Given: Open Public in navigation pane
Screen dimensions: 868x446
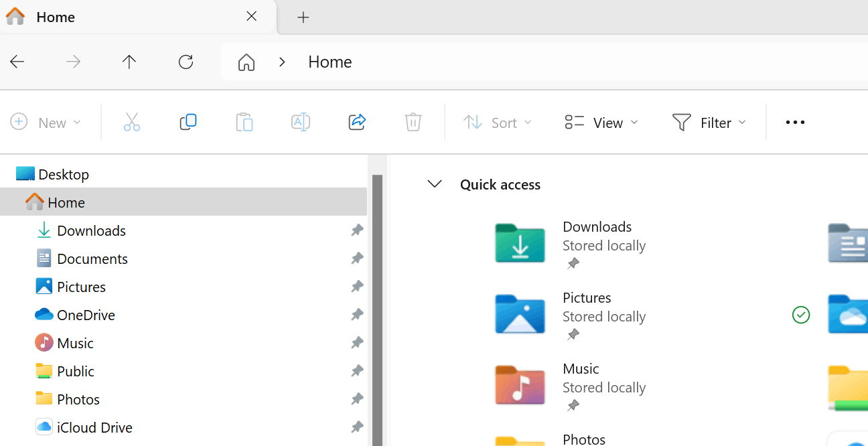Looking at the screenshot, I should point(76,371).
